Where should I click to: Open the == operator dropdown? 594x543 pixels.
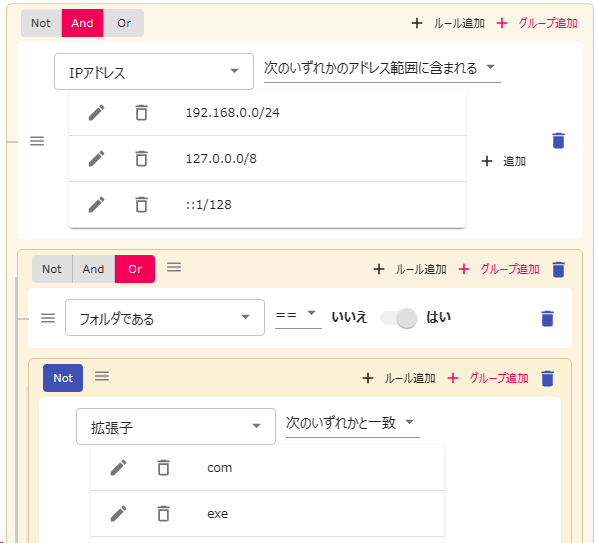[298, 316]
